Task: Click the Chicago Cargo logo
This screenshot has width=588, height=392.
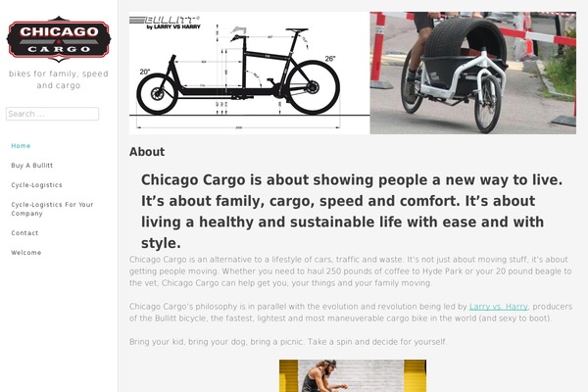Action: pos(59,39)
